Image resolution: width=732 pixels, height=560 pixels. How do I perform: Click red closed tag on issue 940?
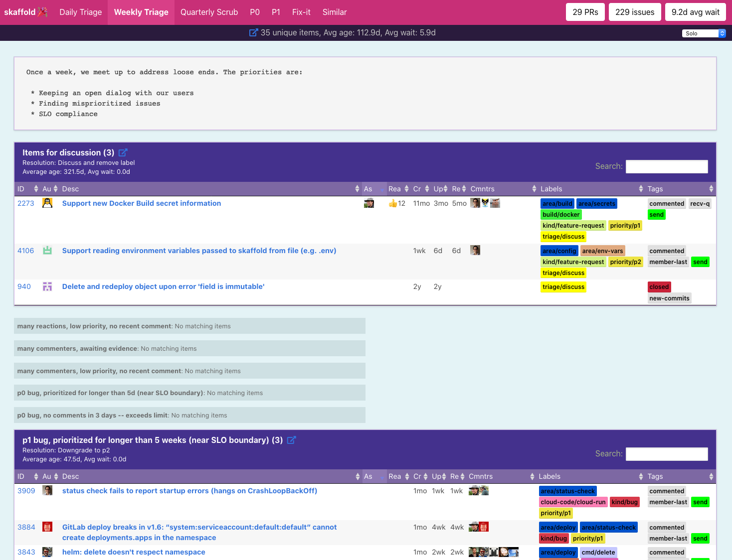click(659, 286)
